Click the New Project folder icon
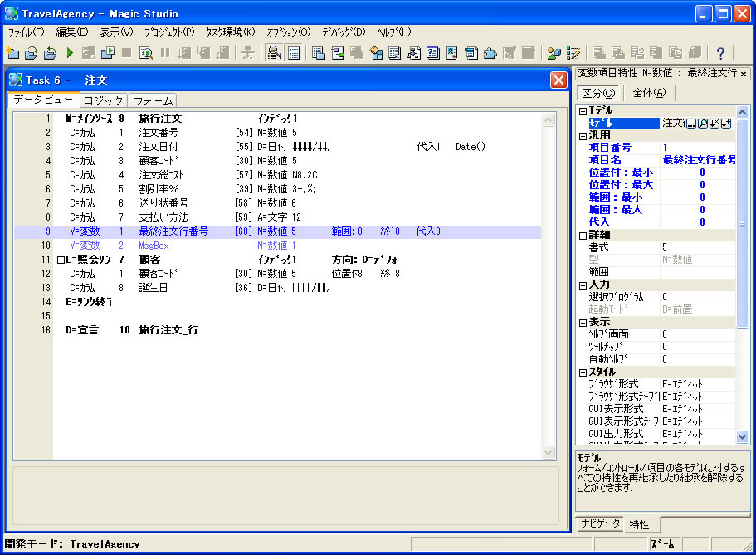Image resolution: width=756 pixels, height=555 pixels. pyautogui.click(x=12, y=52)
